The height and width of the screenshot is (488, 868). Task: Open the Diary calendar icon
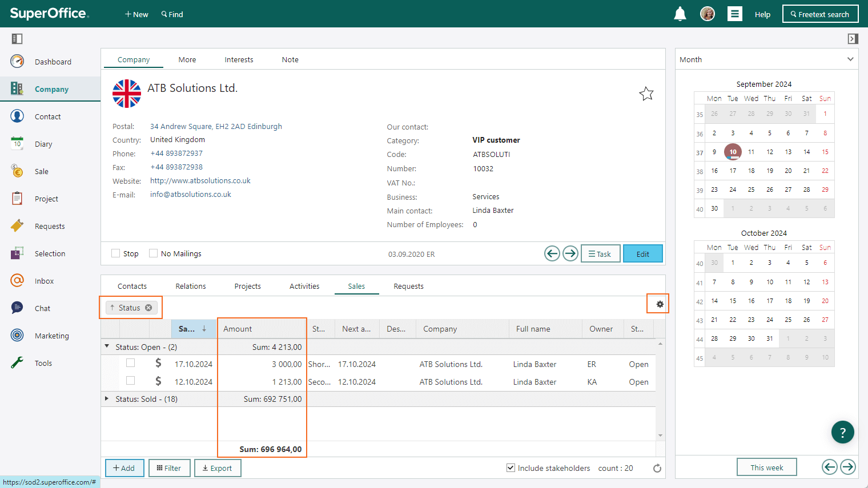point(17,143)
